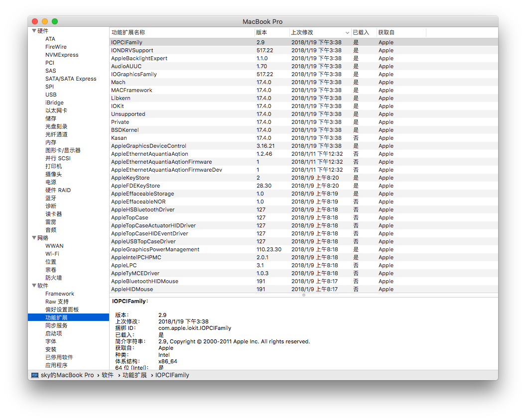Select the Libkern extension row
This screenshot has width=526, height=420.
point(303,98)
